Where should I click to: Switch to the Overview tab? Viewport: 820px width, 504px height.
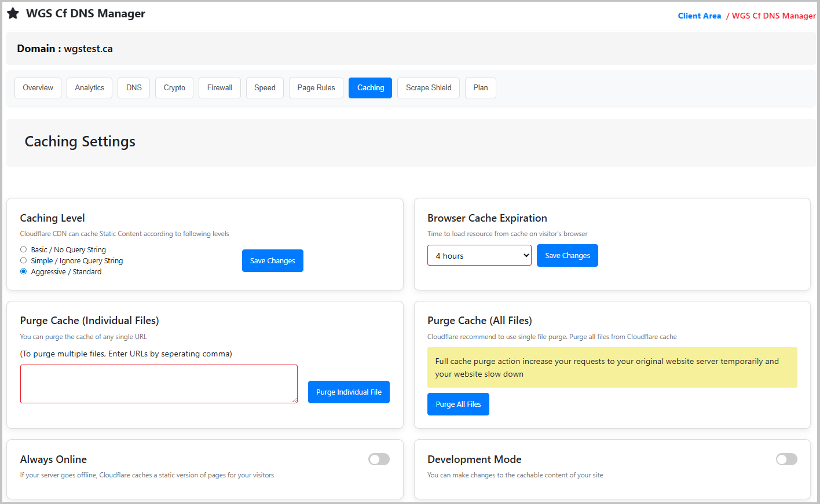38,88
